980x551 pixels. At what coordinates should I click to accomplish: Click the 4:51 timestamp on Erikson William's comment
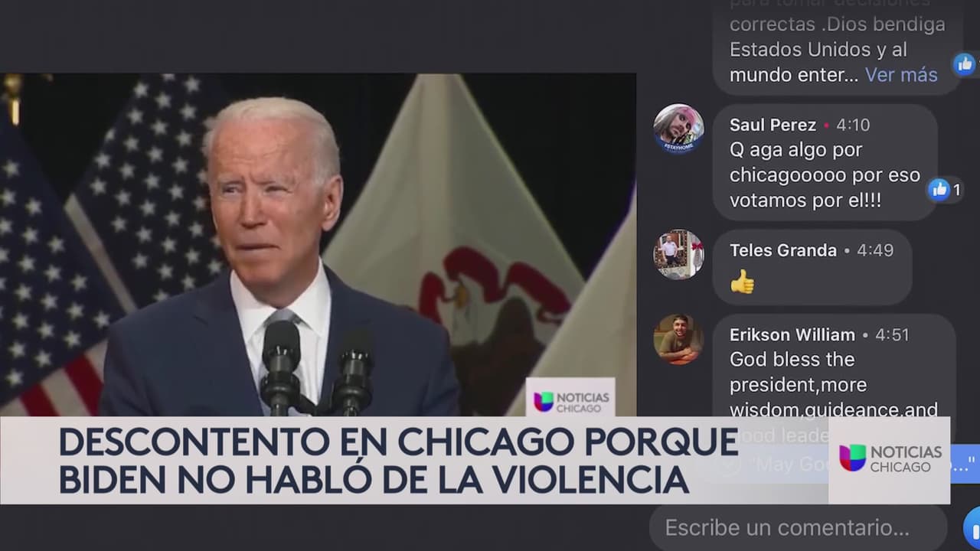coord(893,334)
